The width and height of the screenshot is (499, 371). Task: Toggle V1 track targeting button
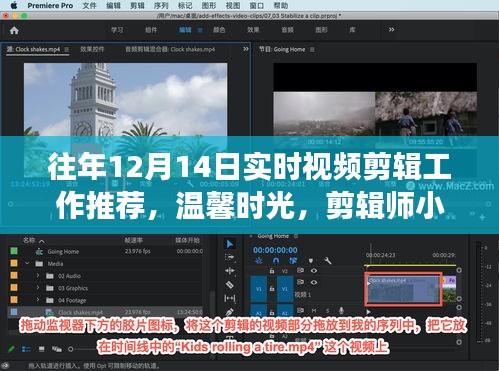click(x=285, y=289)
